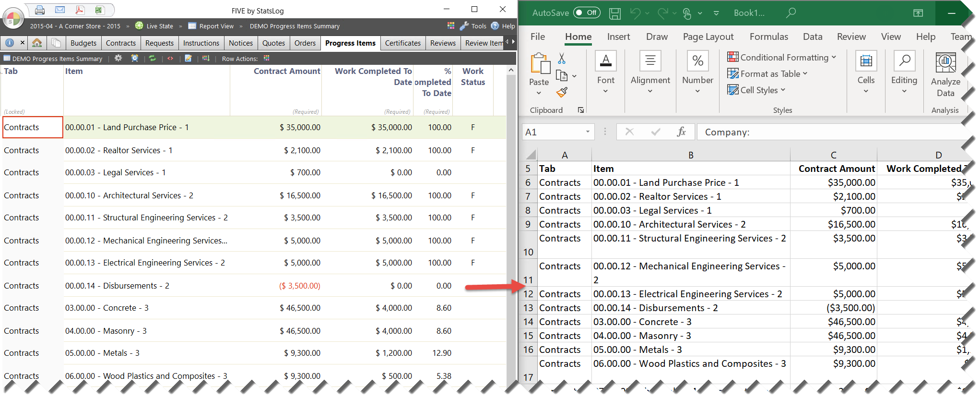Click the copy pages icon beside the home icon
This screenshot has height=399, width=980.
tap(56, 43)
